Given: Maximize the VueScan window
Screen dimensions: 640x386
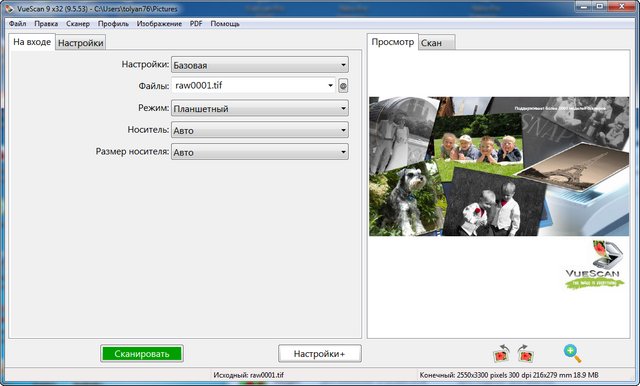Looking at the screenshot, I should [600, 6].
